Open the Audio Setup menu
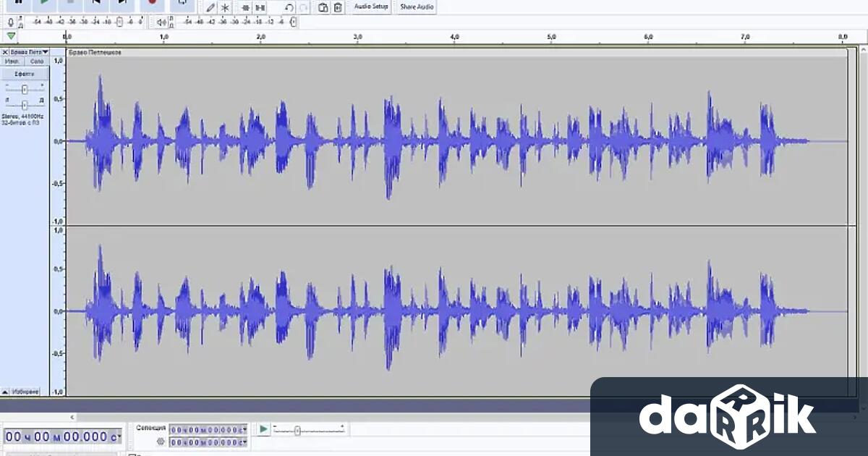The width and height of the screenshot is (868, 456). click(x=371, y=7)
